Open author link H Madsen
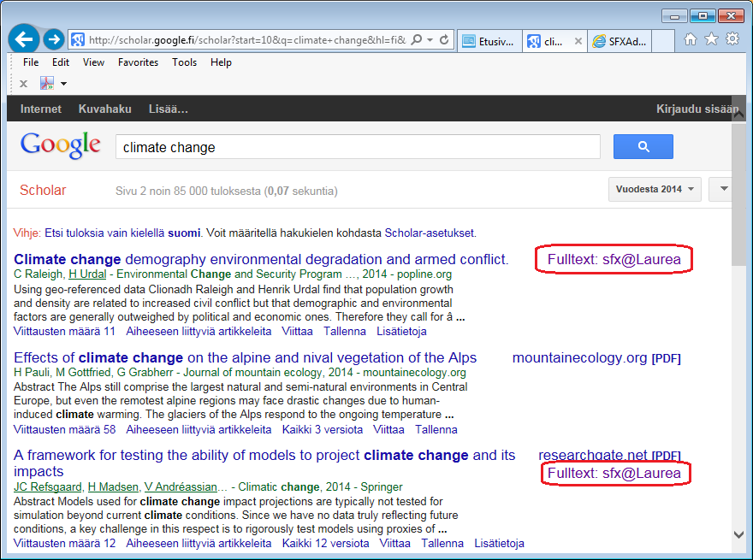Screen dimensions: 753x560 [x=113, y=486]
